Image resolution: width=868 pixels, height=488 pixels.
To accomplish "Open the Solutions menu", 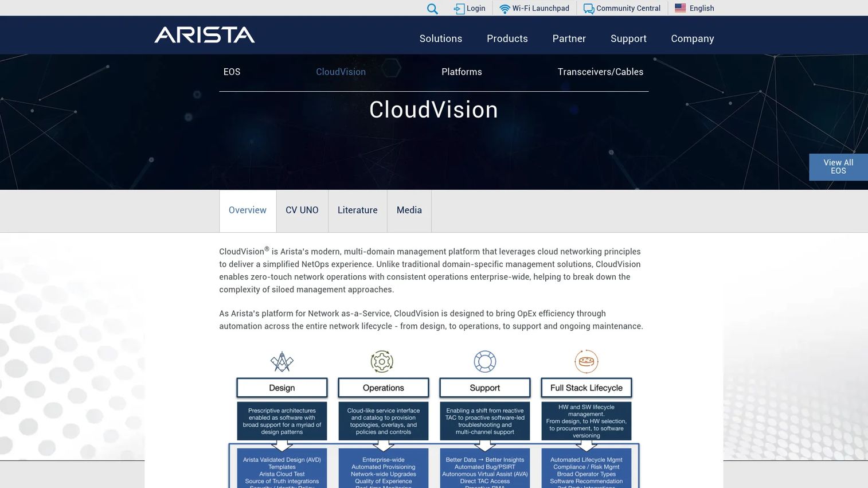I will click(441, 38).
